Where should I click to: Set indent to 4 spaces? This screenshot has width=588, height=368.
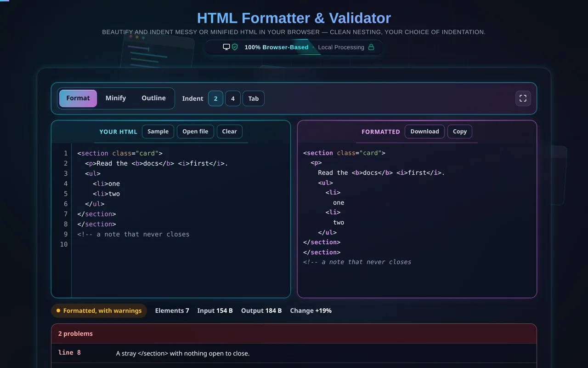pos(233,98)
